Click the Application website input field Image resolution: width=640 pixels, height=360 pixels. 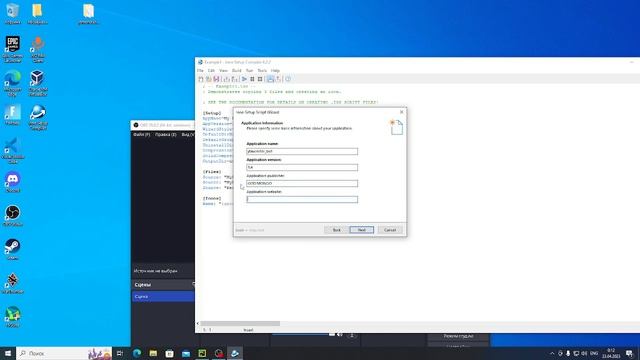point(302,199)
